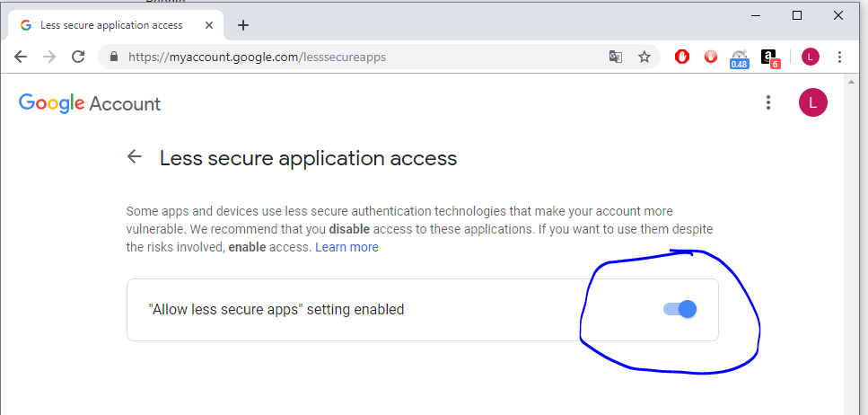Screen dimensions: 868x415
Task: Click the translate page icon in address bar
Action: [616, 57]
